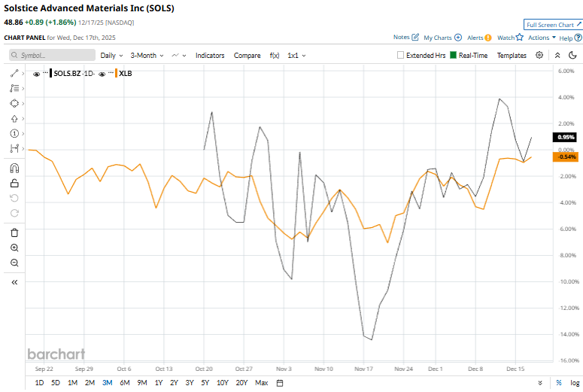
Task: Open the Notes editor icon
Action: click(x=415, y=37)
